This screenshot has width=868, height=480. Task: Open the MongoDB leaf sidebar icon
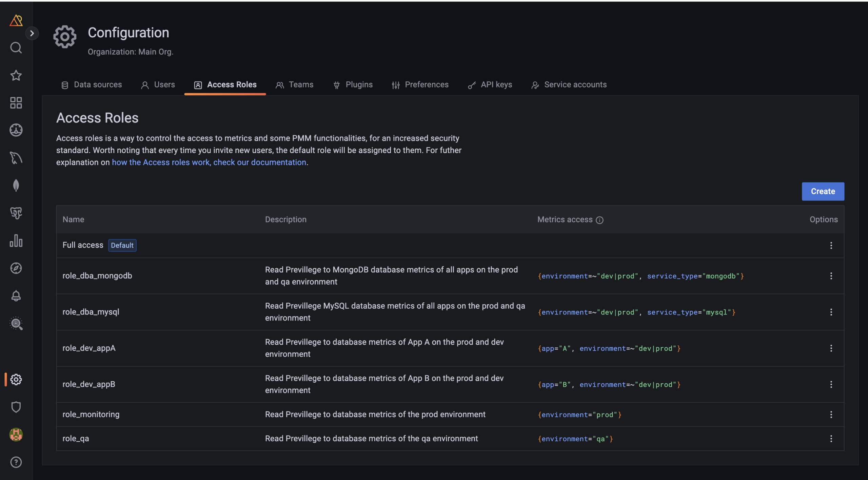point(16,185)
